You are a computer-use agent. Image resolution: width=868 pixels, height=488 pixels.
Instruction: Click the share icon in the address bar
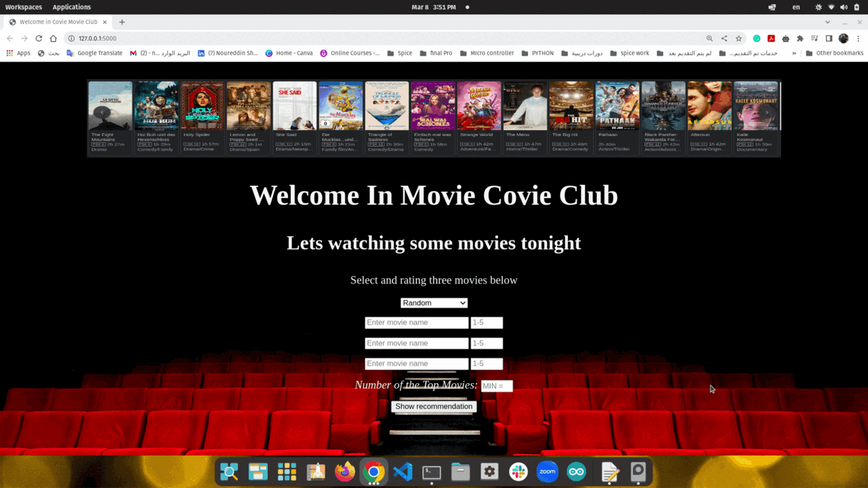click(x=724, y=38)
